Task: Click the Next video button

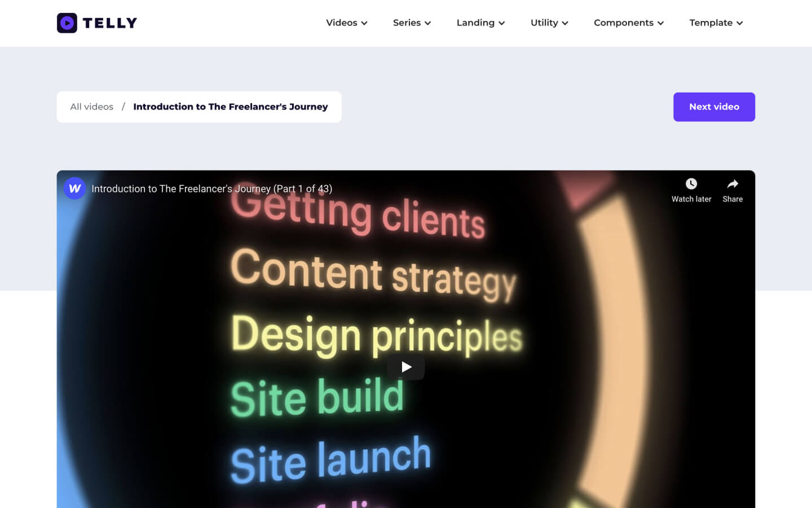Action: click(714, 107)
